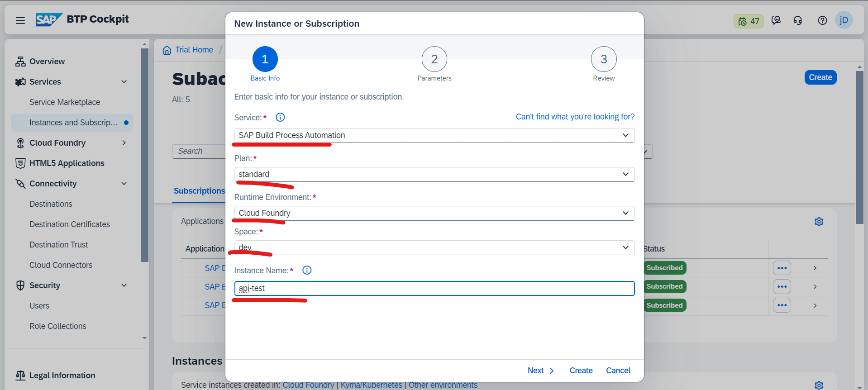Open Destinations in sidebar
This screenshot has height=390, width=868.
click(51, 204)
